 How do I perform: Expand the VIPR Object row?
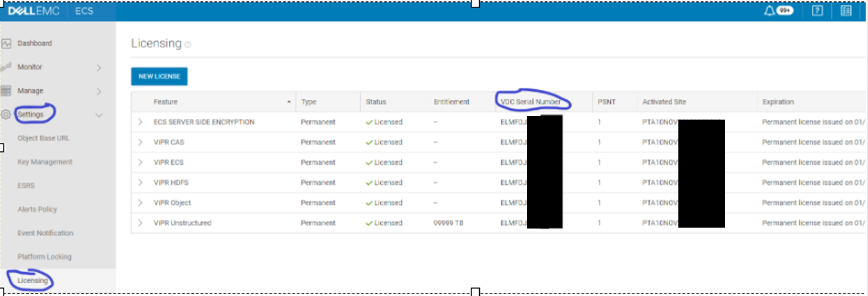pos(140,203)
